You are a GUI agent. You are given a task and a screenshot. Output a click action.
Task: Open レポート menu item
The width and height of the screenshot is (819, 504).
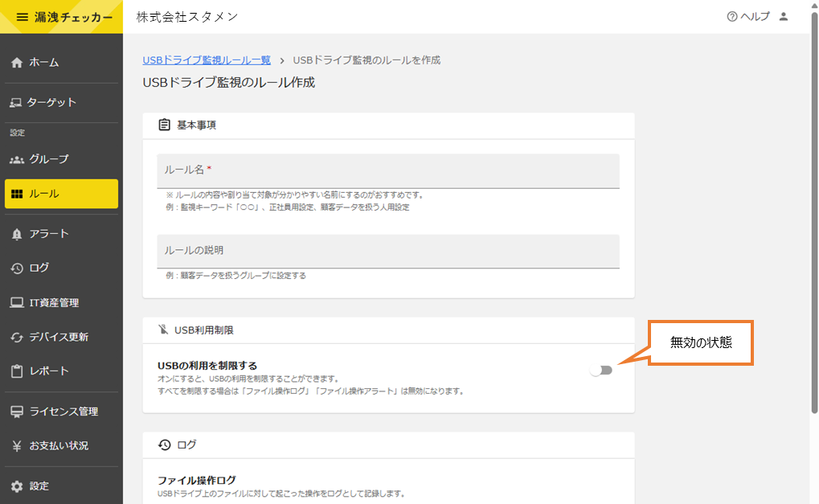tap(61, 371)
